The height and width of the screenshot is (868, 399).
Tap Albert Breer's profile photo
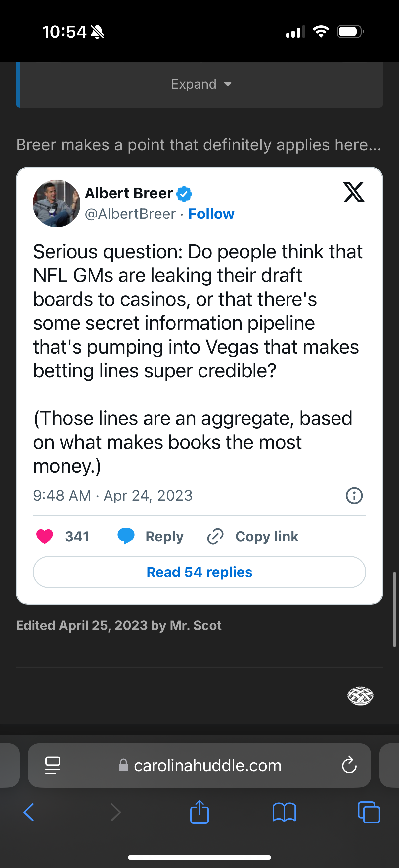57,204
